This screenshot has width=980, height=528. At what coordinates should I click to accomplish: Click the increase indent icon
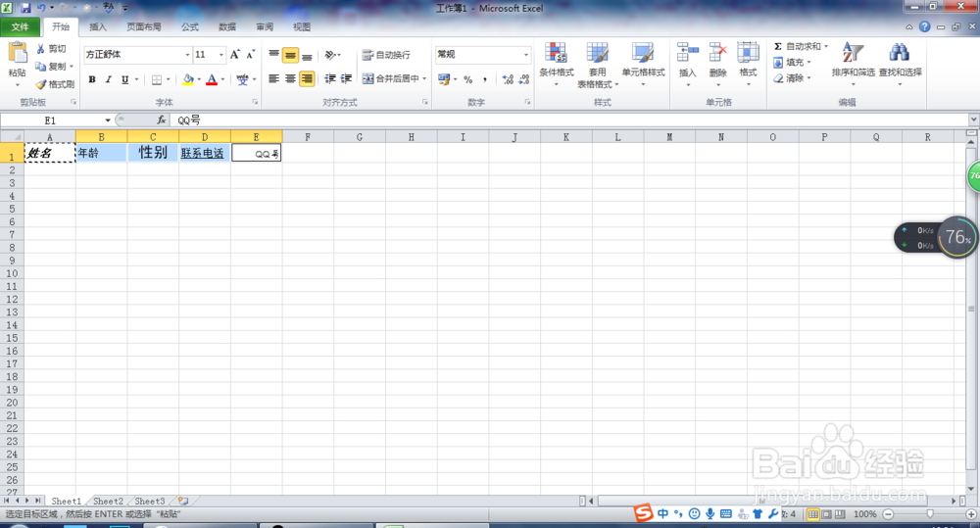tap(346, 78)
